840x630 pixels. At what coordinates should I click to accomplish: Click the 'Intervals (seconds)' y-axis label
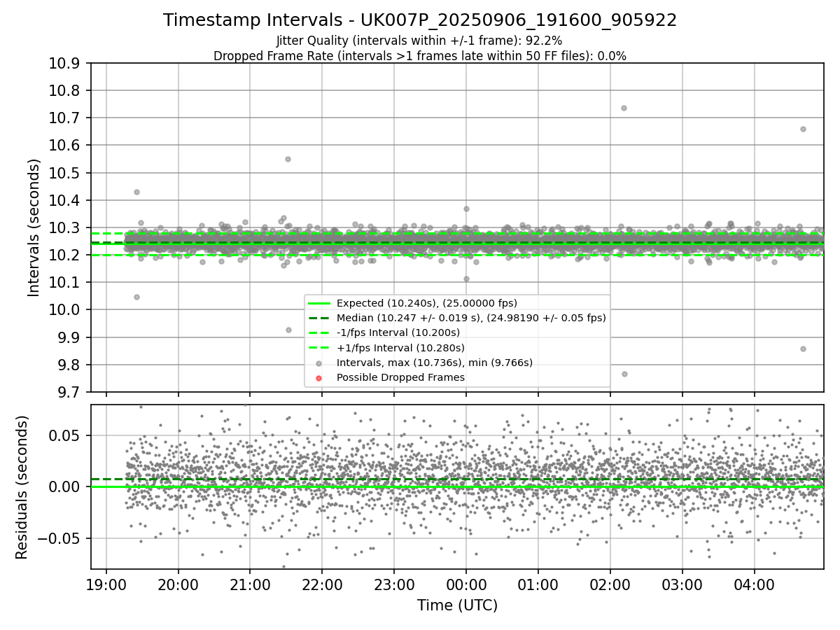[34, 227]
